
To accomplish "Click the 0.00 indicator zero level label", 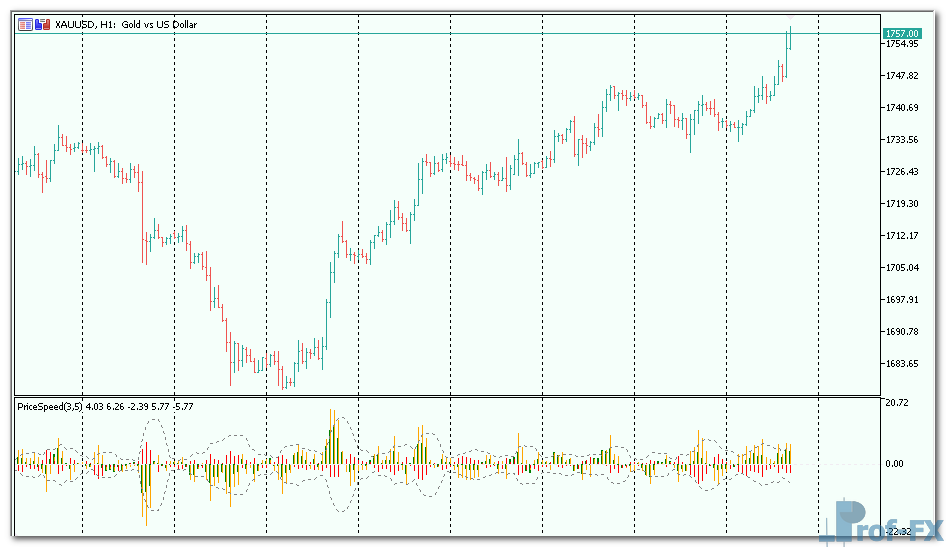I will [893, 464].
